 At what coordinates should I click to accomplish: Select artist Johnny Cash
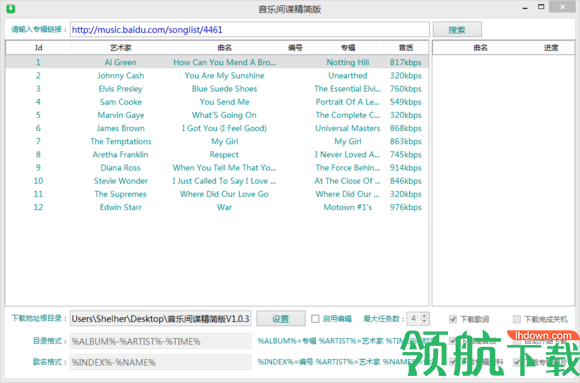(121, 75)
